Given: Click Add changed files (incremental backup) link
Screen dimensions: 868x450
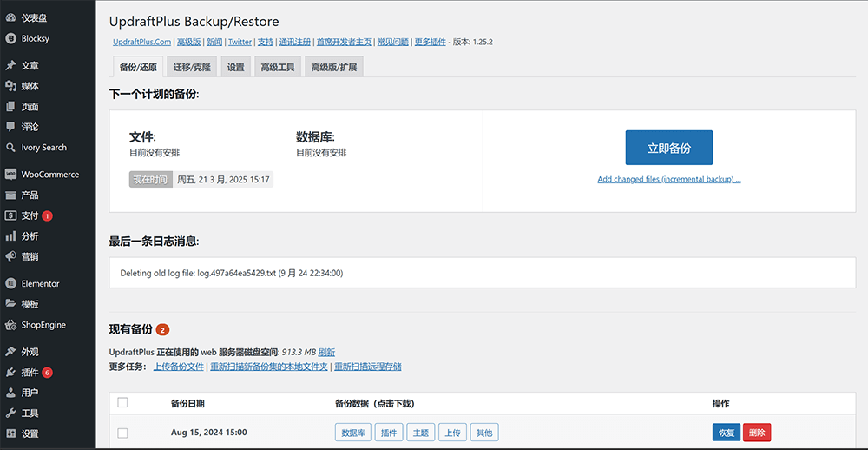Looking at the screenshot, I should click(x=668, y=180).
